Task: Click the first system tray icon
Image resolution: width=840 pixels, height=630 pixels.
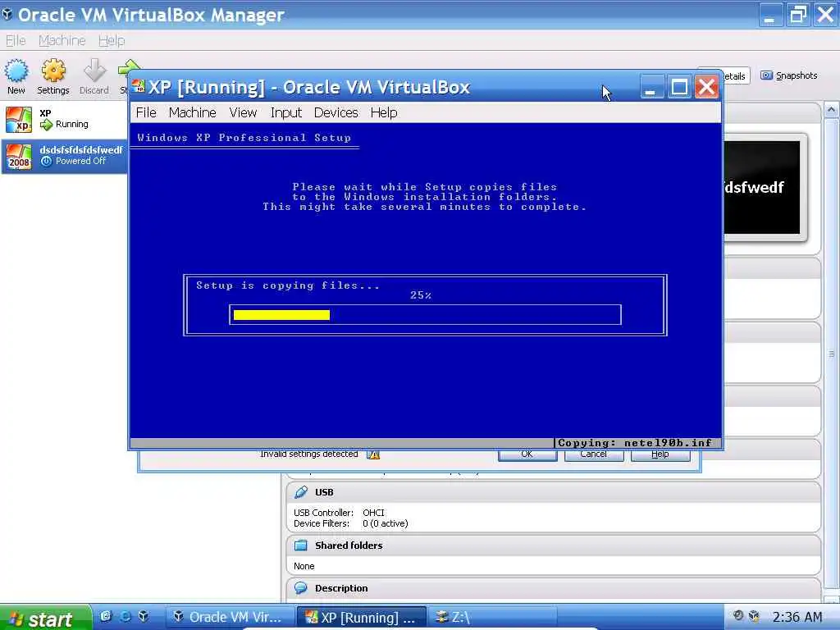Action: click(x=737, y=615)
